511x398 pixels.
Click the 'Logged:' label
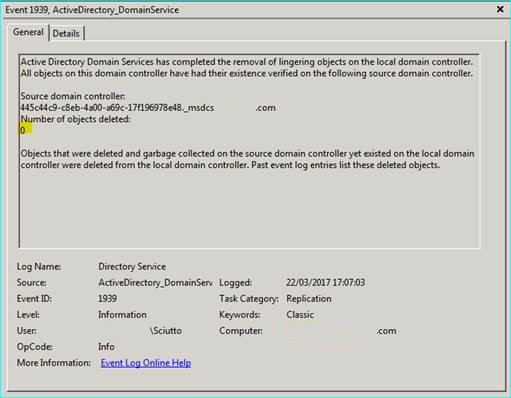point(235,283)
